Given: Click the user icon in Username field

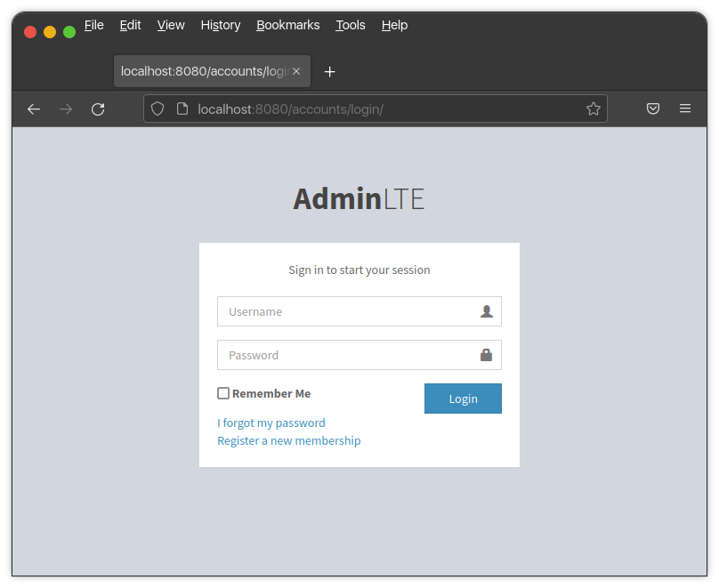Looking at the screenshot, I should [487, 311].
